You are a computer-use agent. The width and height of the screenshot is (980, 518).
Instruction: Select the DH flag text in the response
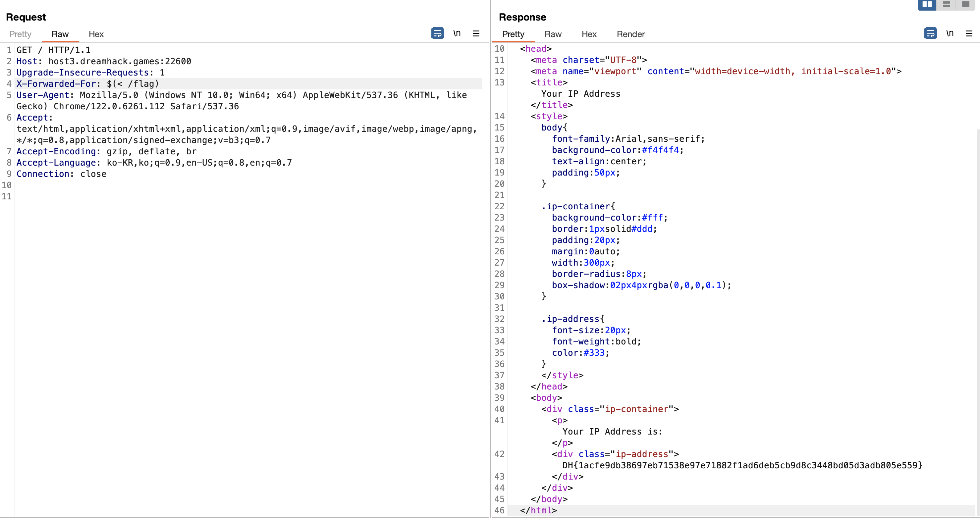(742, 465)
